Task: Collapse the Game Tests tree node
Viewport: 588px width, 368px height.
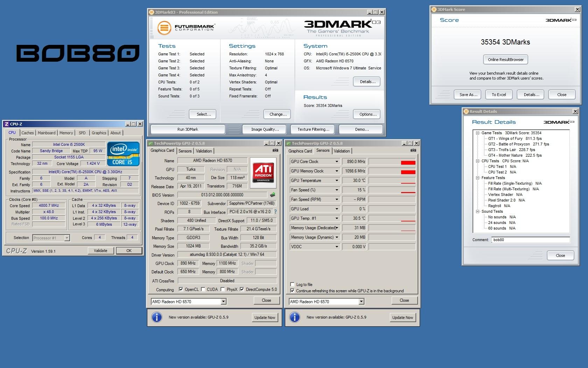Action: tap(477, 133)
